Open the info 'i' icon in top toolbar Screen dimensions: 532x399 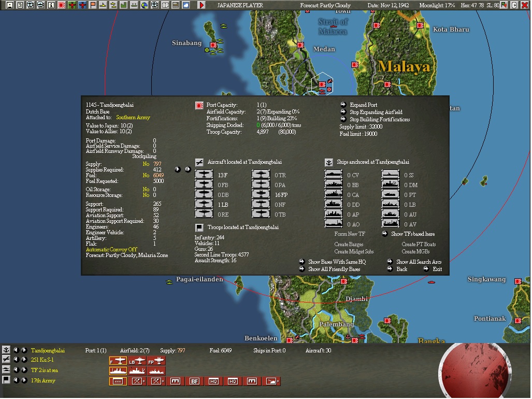(x=51, y=5)
